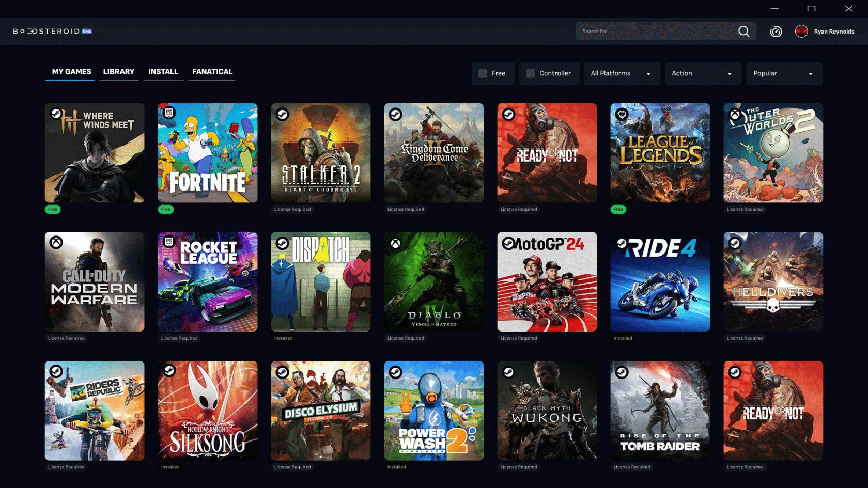Viewport: 868px width, 488px height.
Task: Click Steam badge on RIDE 4
Action: click(x=622, y=243)
